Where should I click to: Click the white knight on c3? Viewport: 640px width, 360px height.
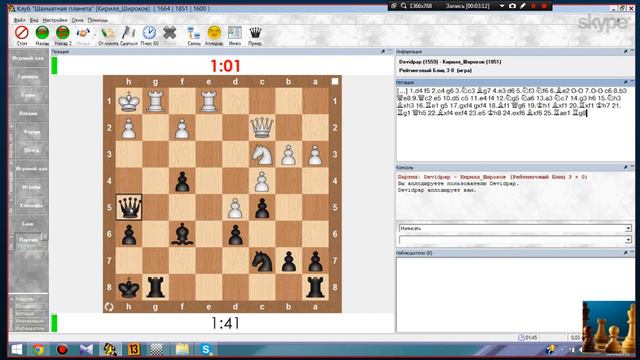pos(262,154)
